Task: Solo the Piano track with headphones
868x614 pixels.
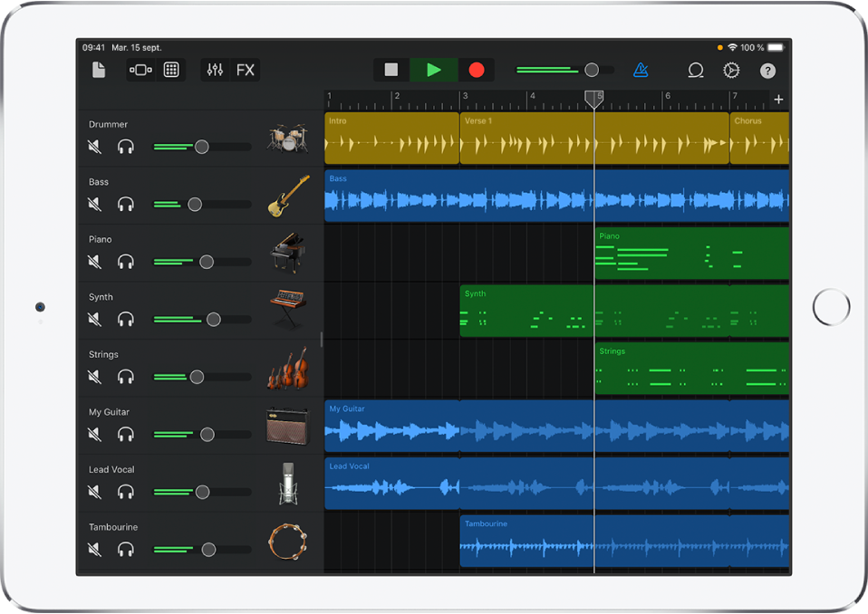Action: pyautogui.click(x=126, y=262)
